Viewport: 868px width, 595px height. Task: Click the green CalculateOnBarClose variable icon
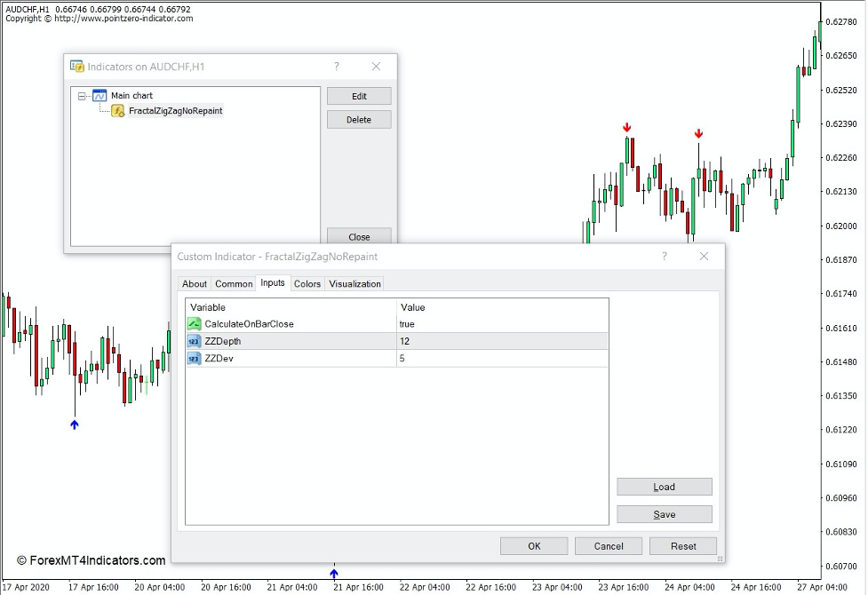click(x=195, y=323)
